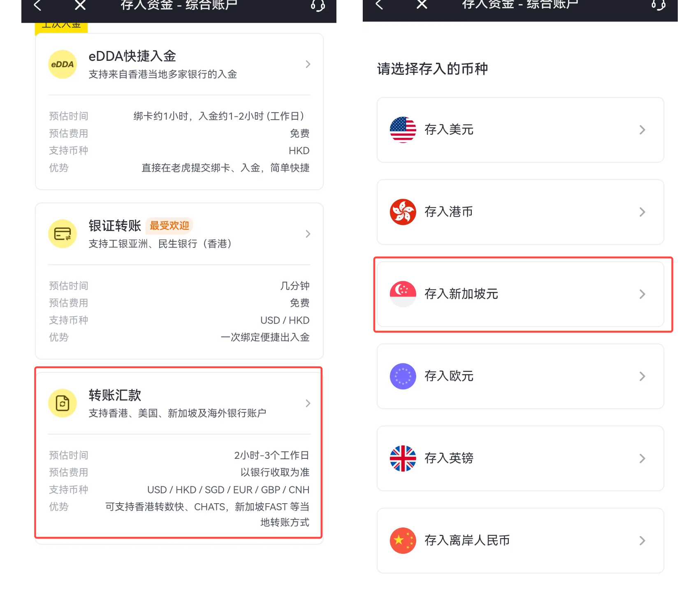The width and height of the screenshot is (700, 592).
Task: Select 存入离岸人民币 currency option
Action: tap(520, 541)
